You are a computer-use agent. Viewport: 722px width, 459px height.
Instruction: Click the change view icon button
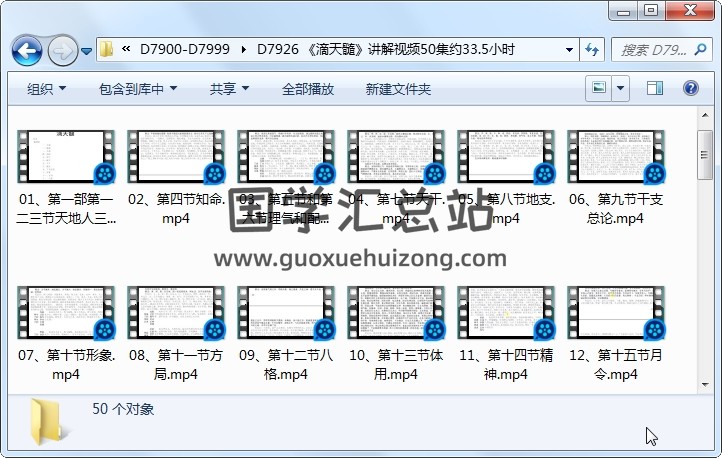[598, 87]
